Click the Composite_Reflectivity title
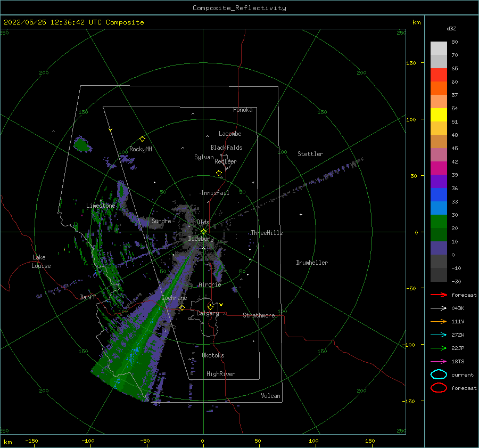This screenshot has width=479, height=448. [x=240, y=8]
